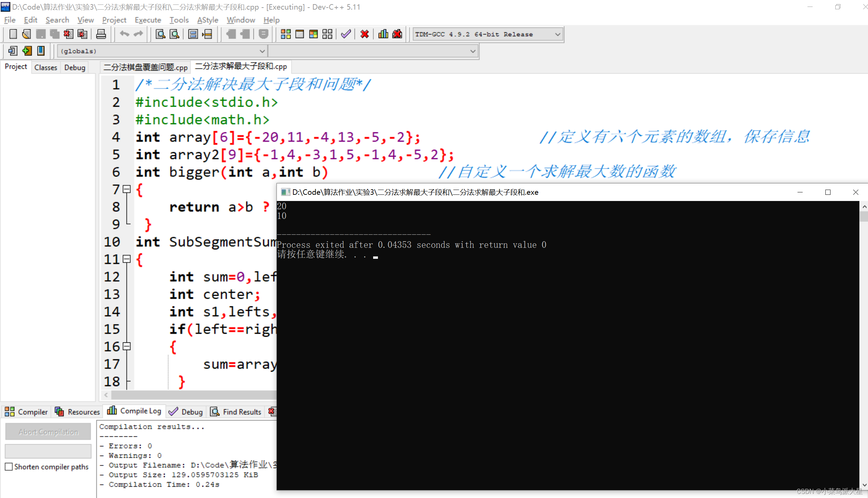Expand the (globals) scope dropdown
The height and width of the screenshot is (498, 868).
[262, 51]
